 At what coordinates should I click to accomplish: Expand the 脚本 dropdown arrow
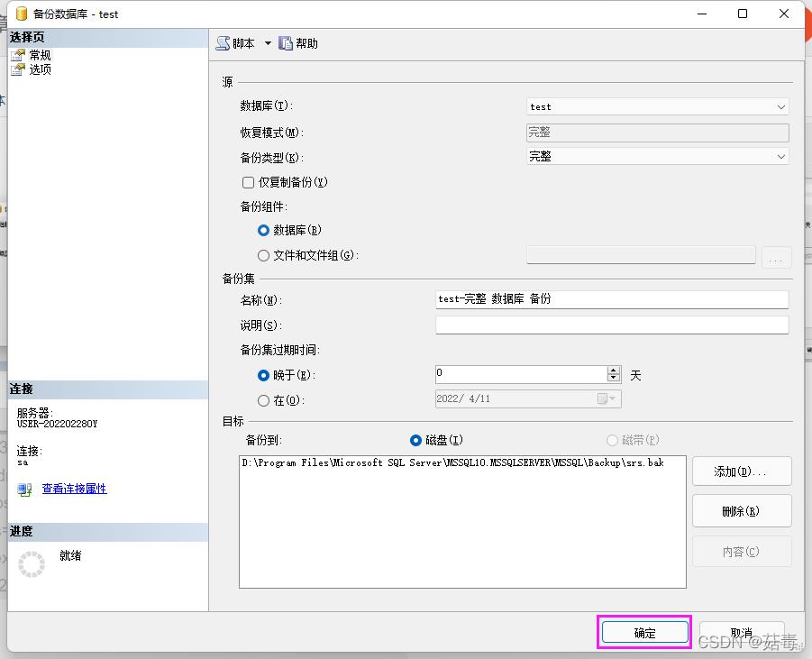(268, 43)
